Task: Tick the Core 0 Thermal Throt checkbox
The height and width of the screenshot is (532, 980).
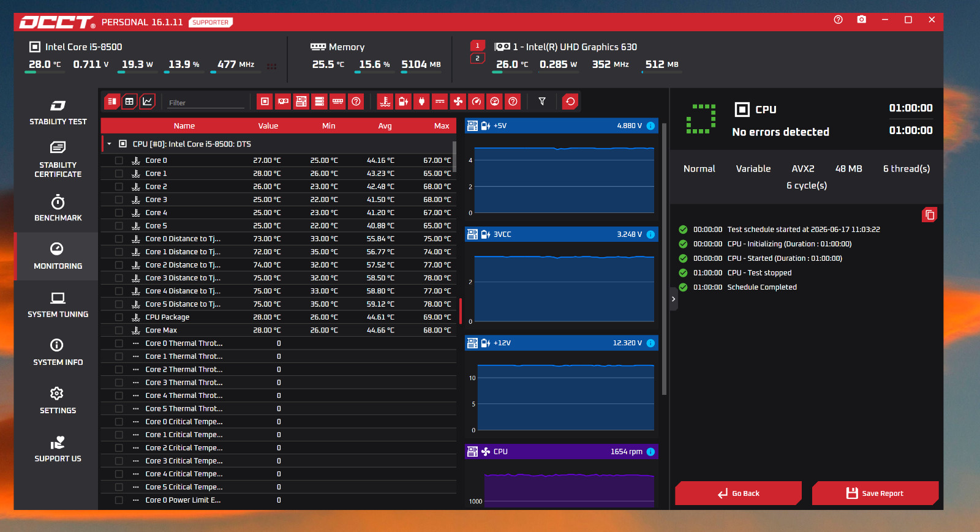Action: (x=119, y=343)
